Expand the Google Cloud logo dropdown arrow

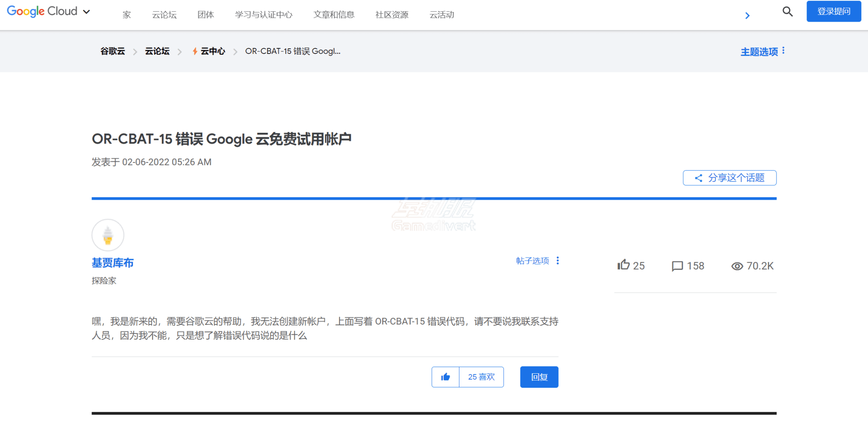(x=86, y=12)
